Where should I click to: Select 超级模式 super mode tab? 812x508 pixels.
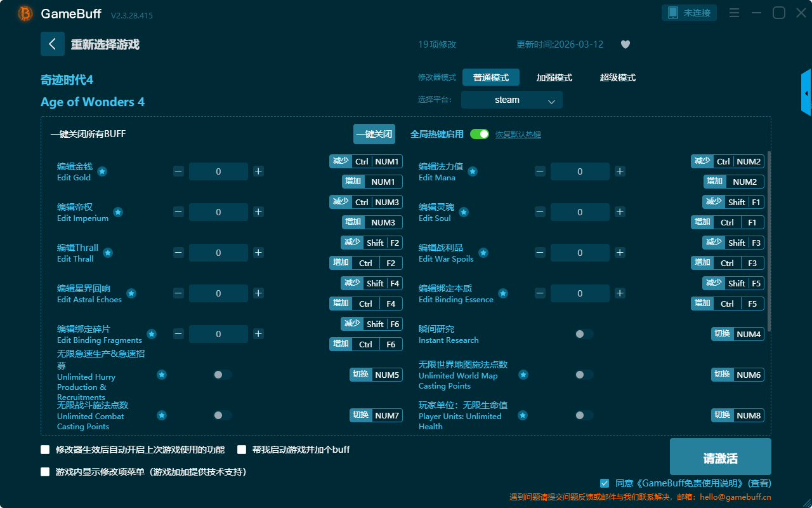(x=618, y=77)
